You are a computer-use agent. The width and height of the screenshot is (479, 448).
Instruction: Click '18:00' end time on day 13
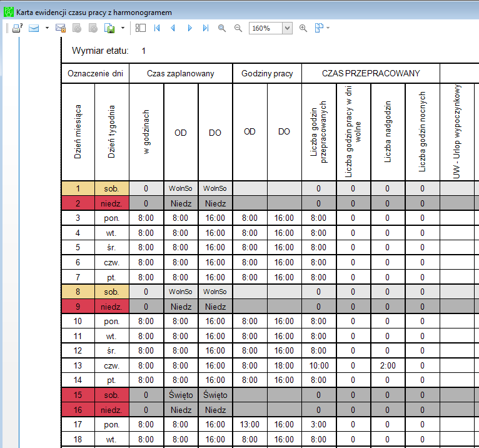coord(284,365)
